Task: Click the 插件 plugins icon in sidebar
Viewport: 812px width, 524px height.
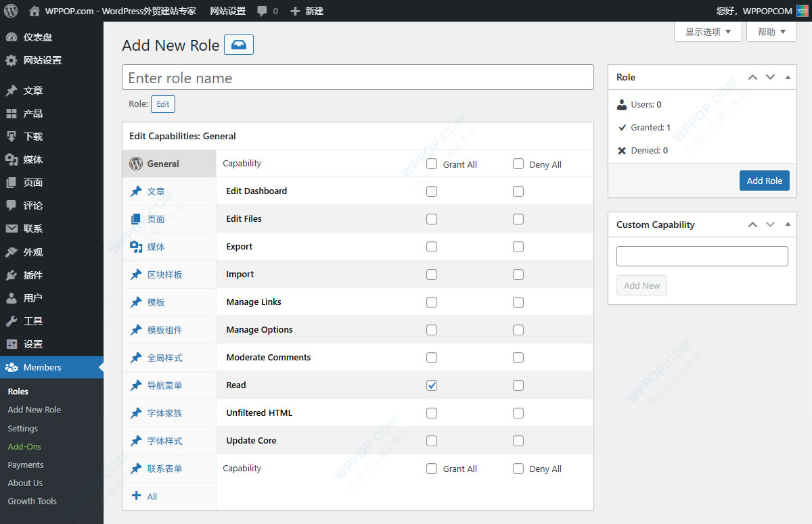Action: point(12,275)
